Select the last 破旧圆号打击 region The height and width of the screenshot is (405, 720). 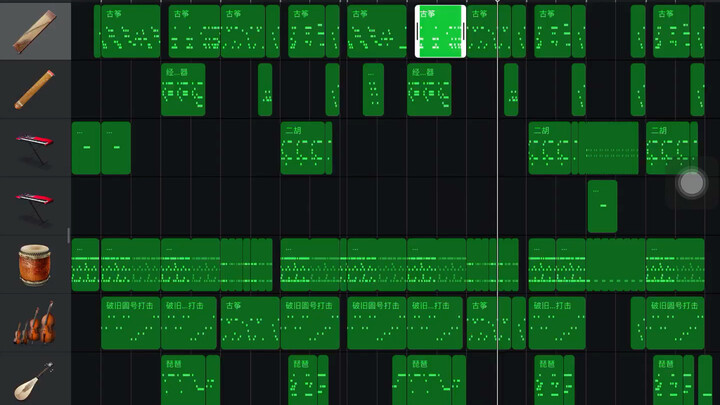(675, 323)
